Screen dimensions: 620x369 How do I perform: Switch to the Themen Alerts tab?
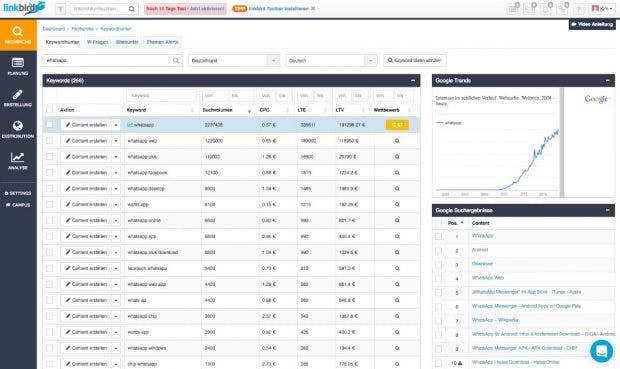click(x=162, y=42)
